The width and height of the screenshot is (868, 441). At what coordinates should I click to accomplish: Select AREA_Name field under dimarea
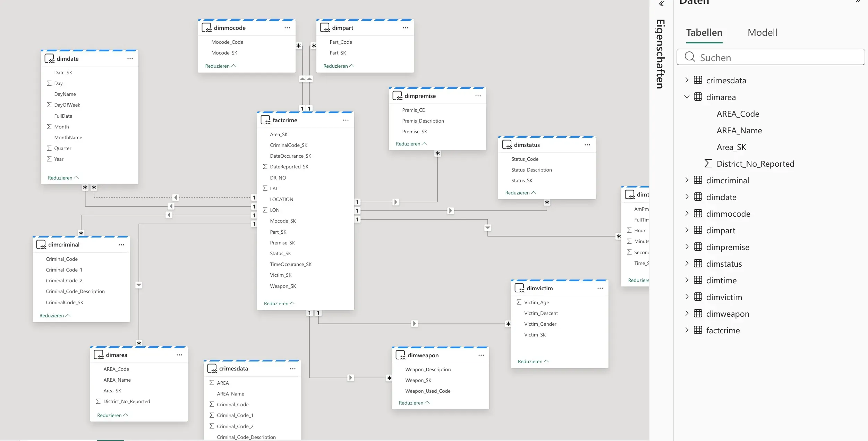[x=739, y=130]
